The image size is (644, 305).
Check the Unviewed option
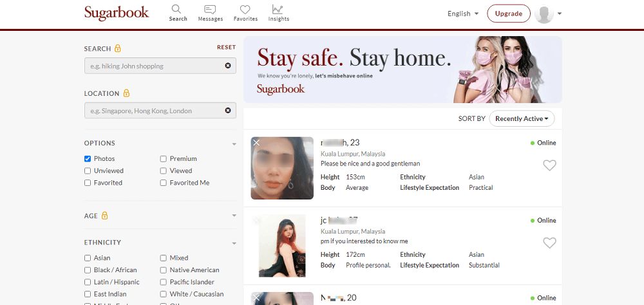[x=88, y=171]
